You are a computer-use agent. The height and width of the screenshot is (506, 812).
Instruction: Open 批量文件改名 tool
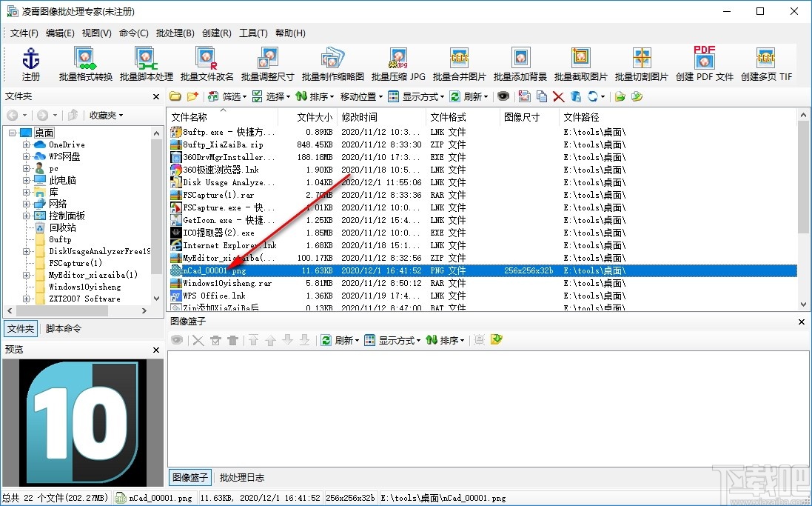207,64
